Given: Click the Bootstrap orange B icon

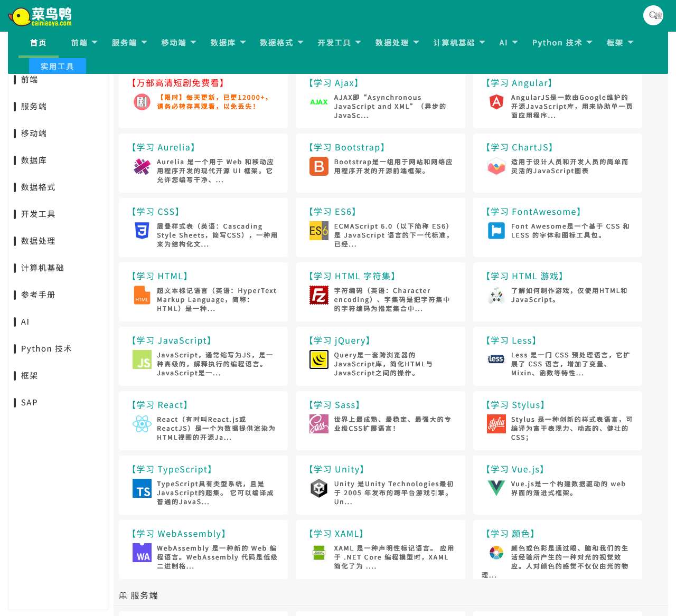Looking at the screenshot, I should [x=319, y=166].
